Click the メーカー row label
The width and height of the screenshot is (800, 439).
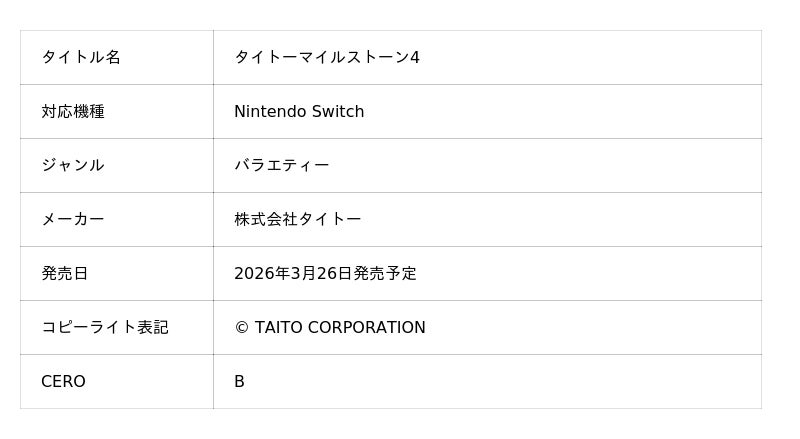click(73, 220)
